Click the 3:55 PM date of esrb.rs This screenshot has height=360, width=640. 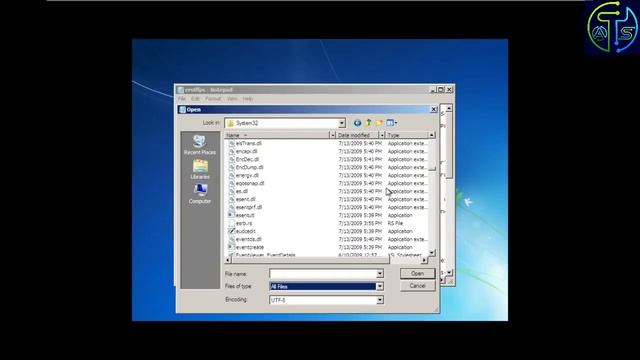click(360, 223)
